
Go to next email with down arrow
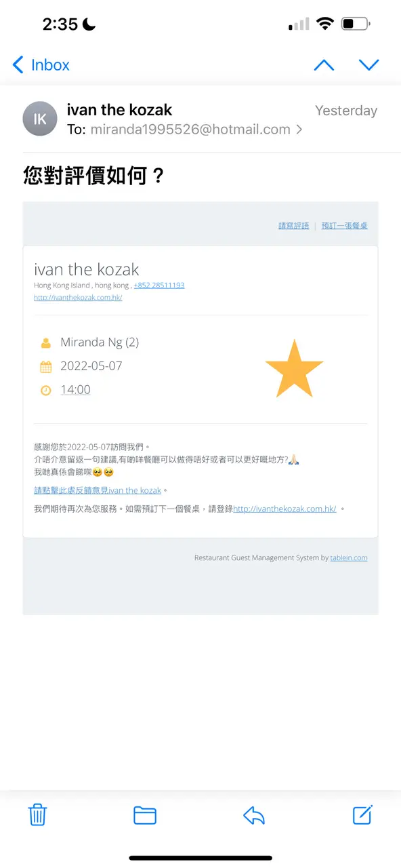368,65
